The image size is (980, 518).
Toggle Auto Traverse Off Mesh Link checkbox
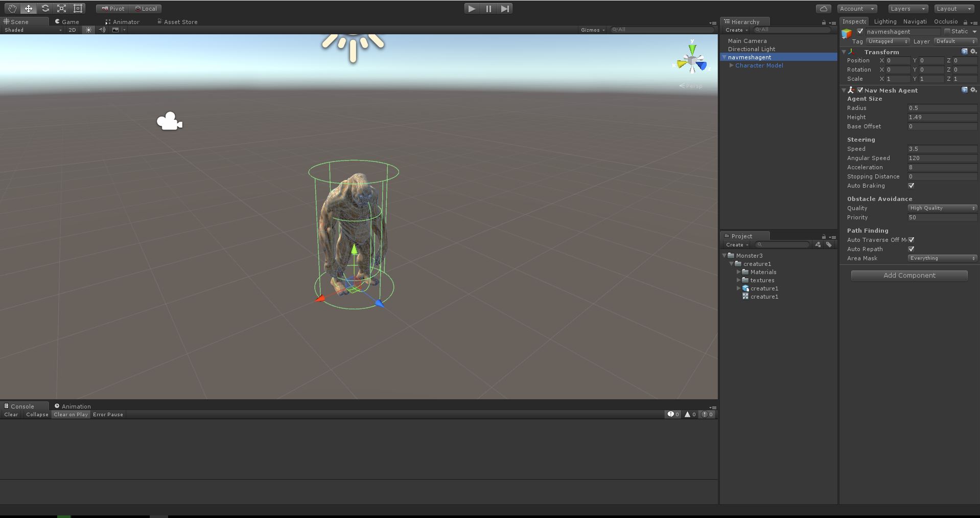coord(911,240)
